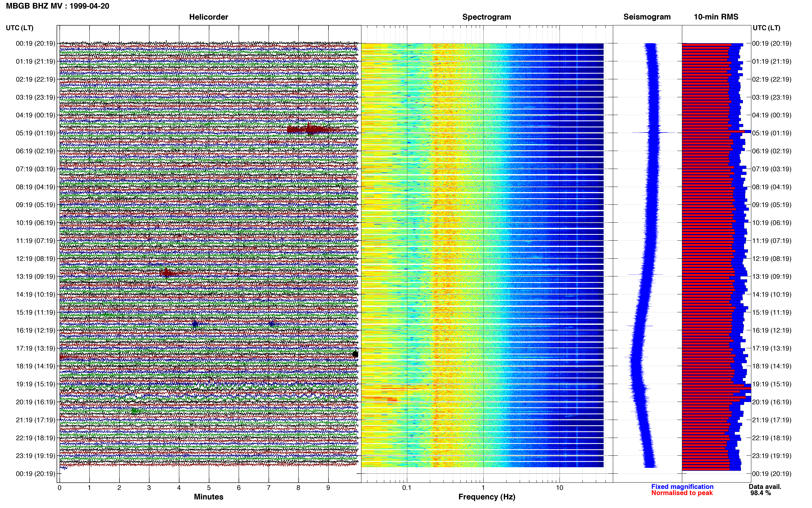Click the "98.4 %" data availability value
The image size is (812, 508).
[x=761, y=493]
